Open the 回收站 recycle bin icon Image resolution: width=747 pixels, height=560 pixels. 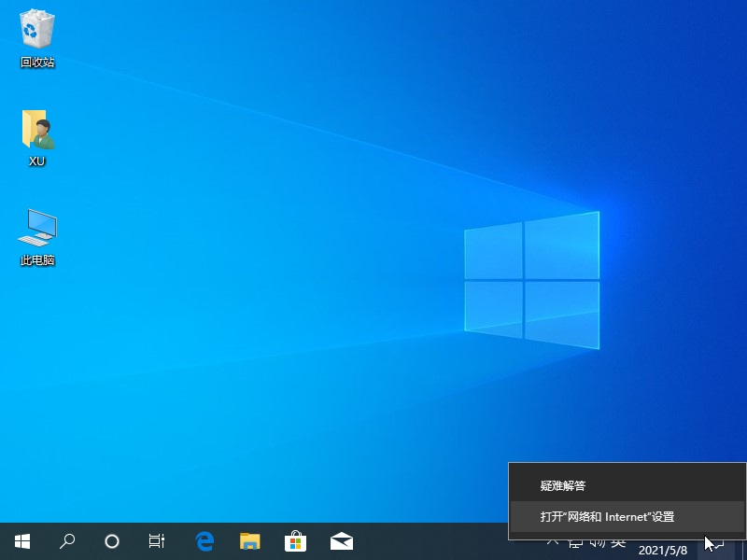tap(37, 39)
